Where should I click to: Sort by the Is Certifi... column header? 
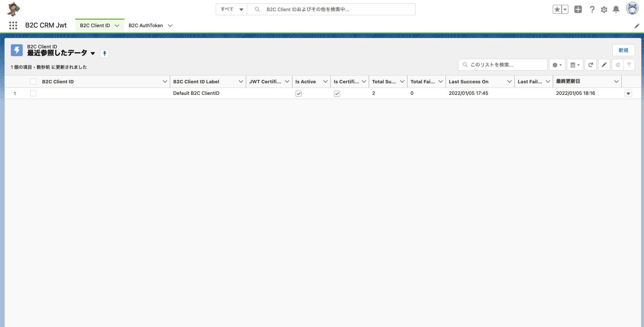(x=346, y=81)
